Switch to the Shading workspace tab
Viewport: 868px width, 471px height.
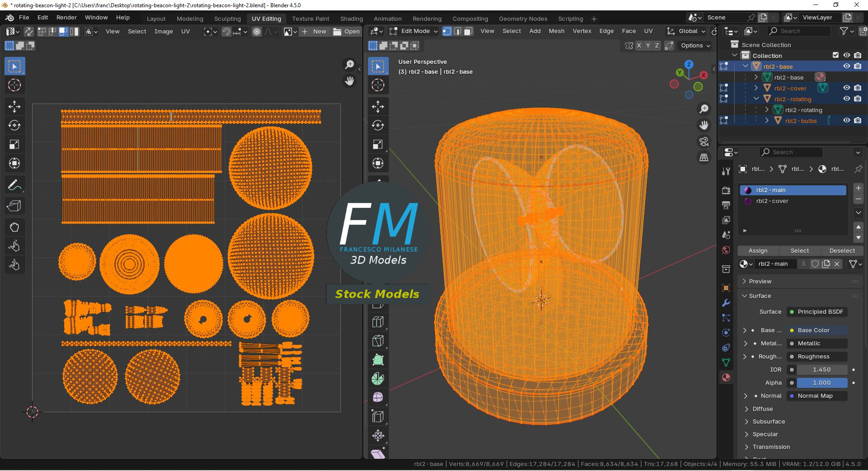pos(351,19)
